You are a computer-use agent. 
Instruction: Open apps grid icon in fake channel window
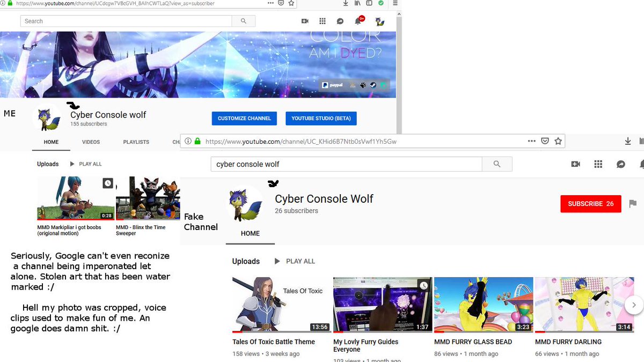598,164
